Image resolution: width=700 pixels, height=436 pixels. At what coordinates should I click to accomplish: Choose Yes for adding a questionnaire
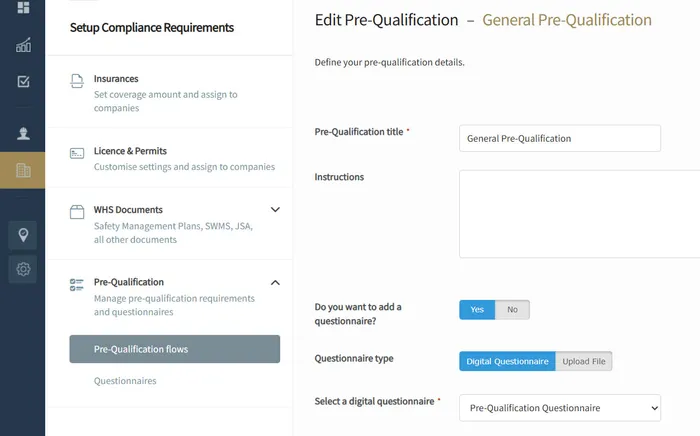(477, 309)
